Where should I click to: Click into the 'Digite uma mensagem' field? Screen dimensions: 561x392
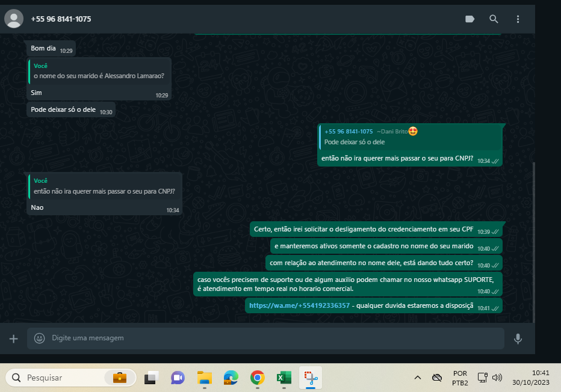tap(265, 338)
